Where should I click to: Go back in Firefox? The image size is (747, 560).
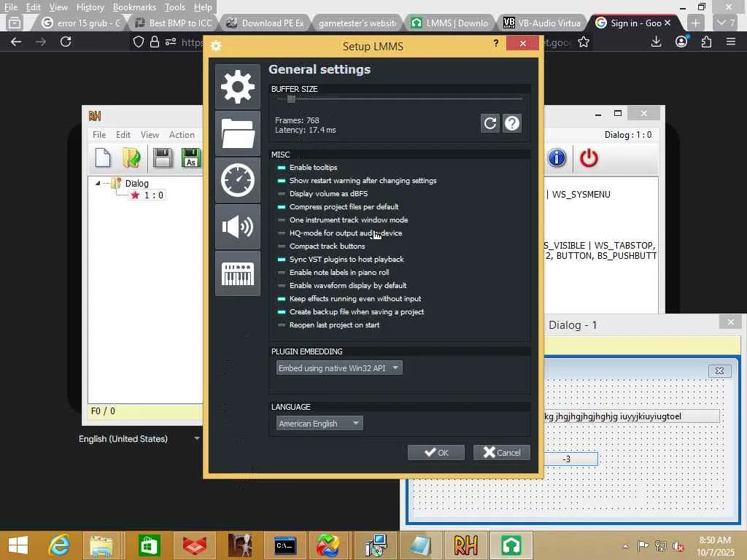(x=16, y=42)
